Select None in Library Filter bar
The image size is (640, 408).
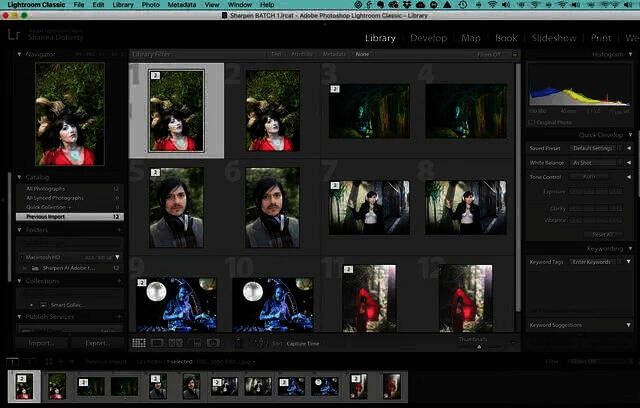tap(362, 53)
